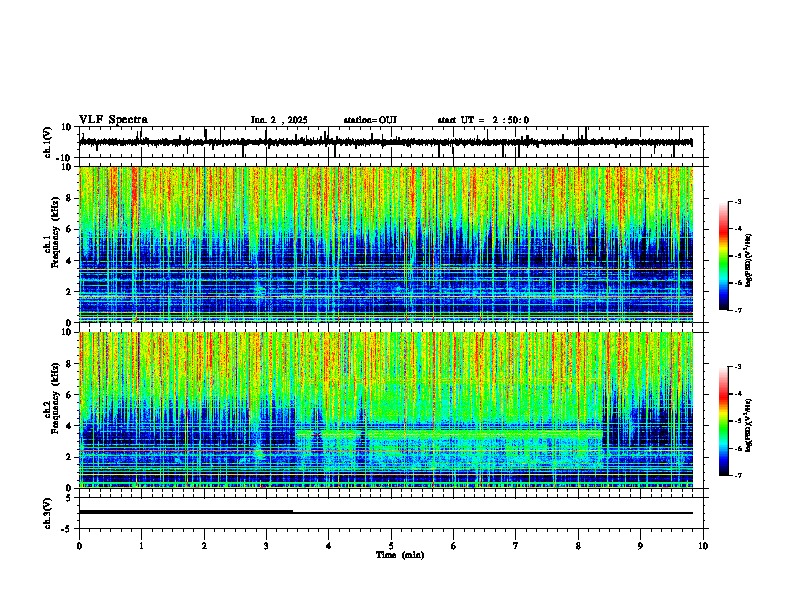Click the ch.1 PSD color scale bar
Viewport: 792px width, 612px height.
(724, 256)
